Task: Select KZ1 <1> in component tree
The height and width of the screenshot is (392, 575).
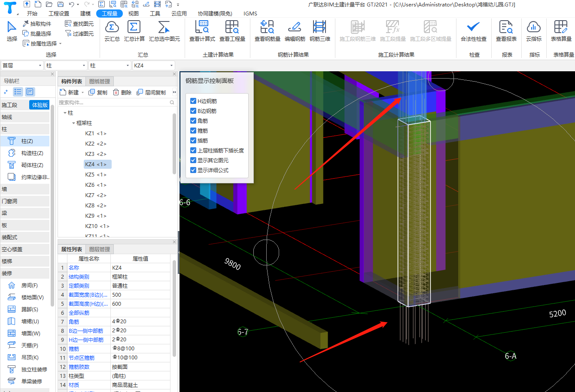Action: coord(95,134)
